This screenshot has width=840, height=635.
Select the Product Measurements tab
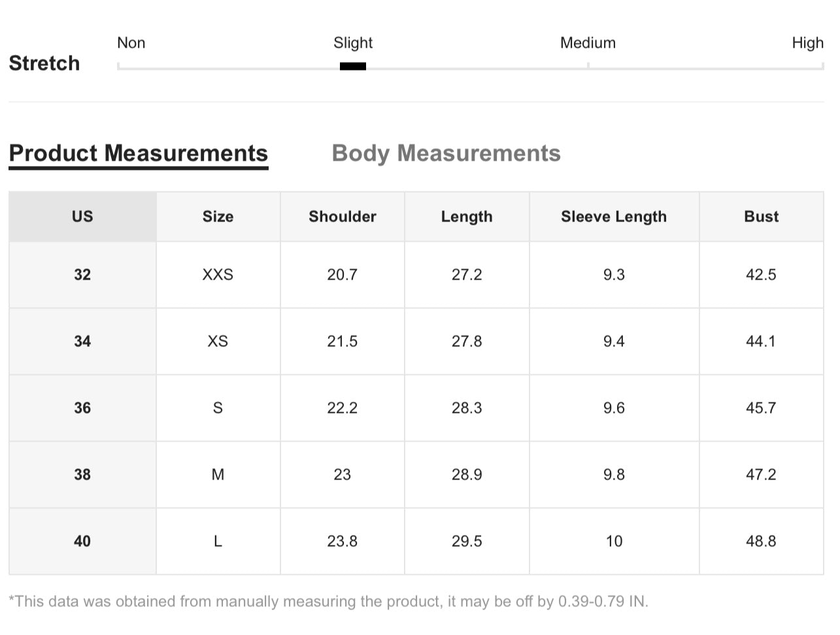[138, 154]
